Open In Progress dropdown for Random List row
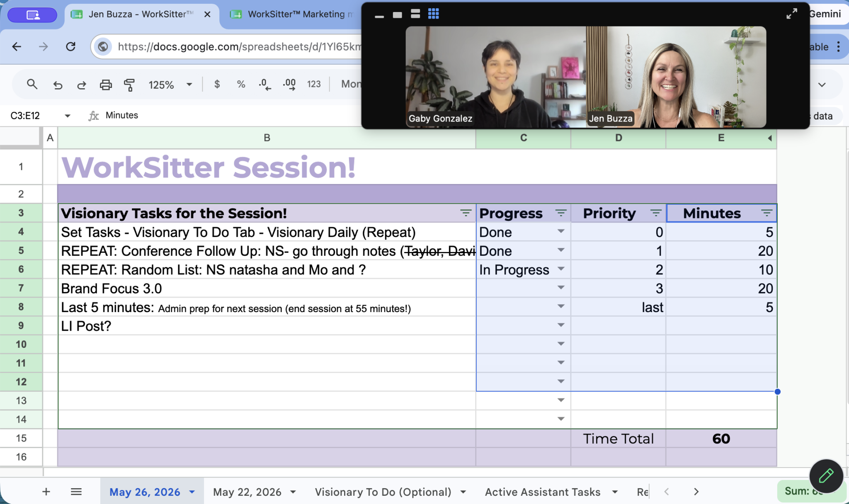Image resolution: width=849 pixels, height=504 pixels. coord(560,269)
